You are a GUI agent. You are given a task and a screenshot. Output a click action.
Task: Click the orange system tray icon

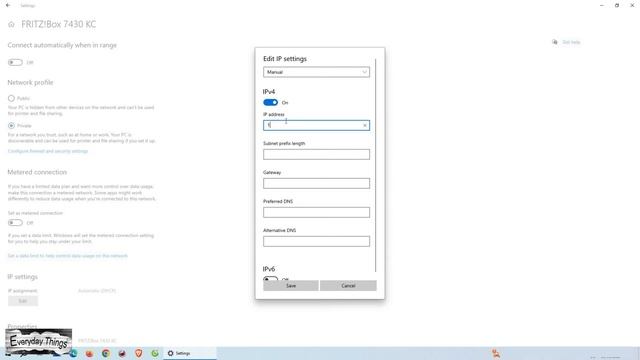coord(496,353)
